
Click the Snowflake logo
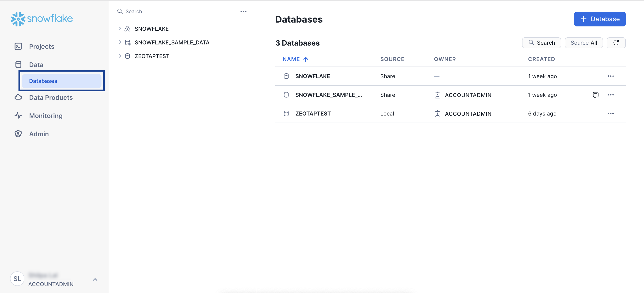click(x=41, y=19)
